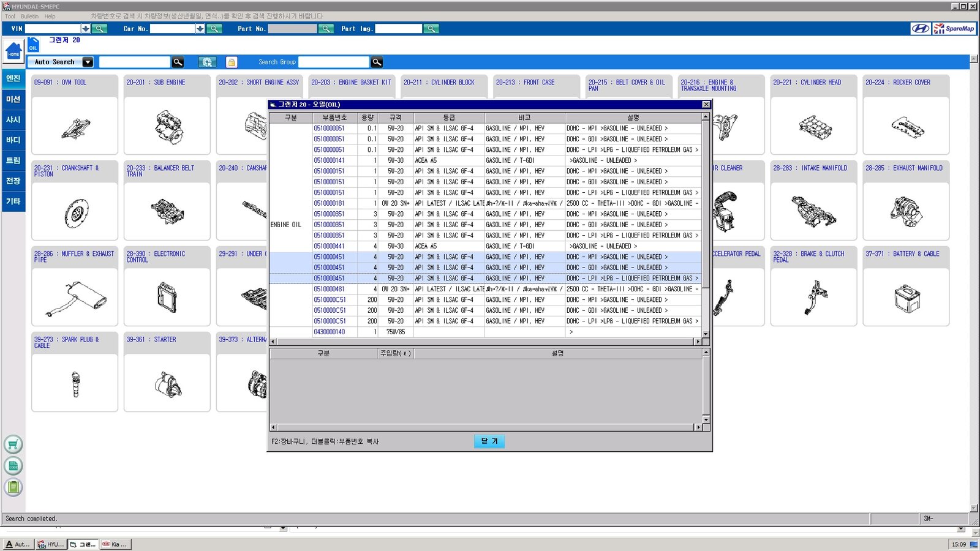This screenshot has height=551, width=980.
Task: Open the ELECTRONIC CONTROL thumbnail
Action: [x=167, y=297]
